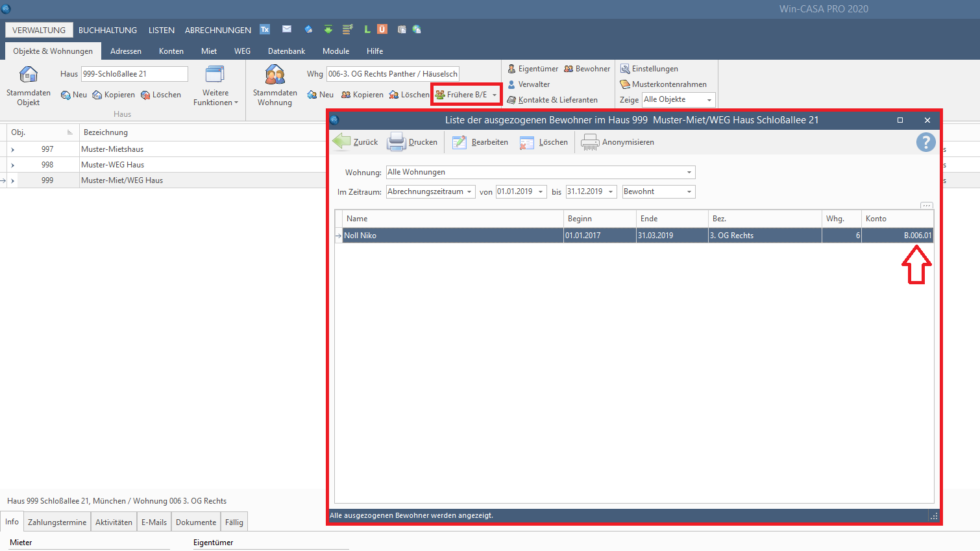Switch to the Module ribbon tab
The height and width of the screenshot is (551, 980).
tap(336, 51)
